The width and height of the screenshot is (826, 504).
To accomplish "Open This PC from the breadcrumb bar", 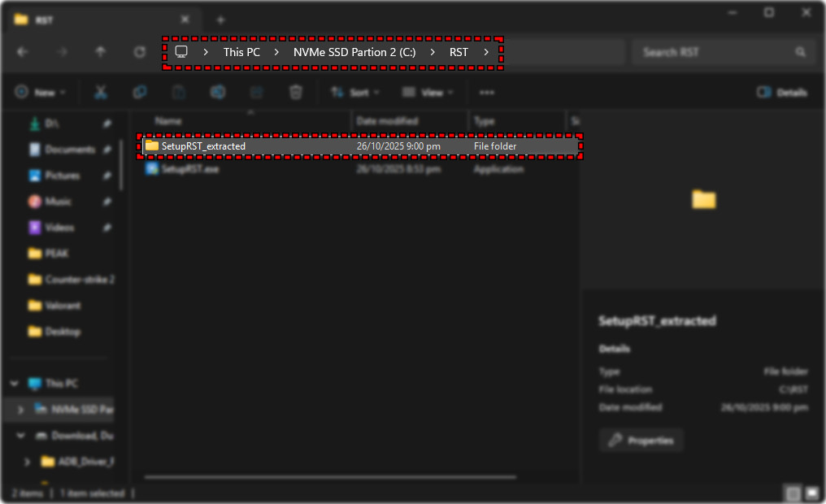I will click(241, 51).
